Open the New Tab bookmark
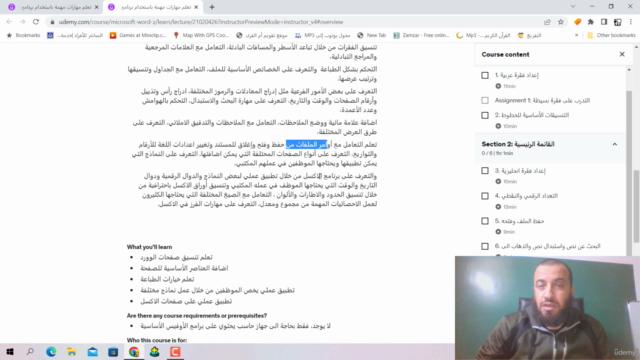 pos(371,36)
